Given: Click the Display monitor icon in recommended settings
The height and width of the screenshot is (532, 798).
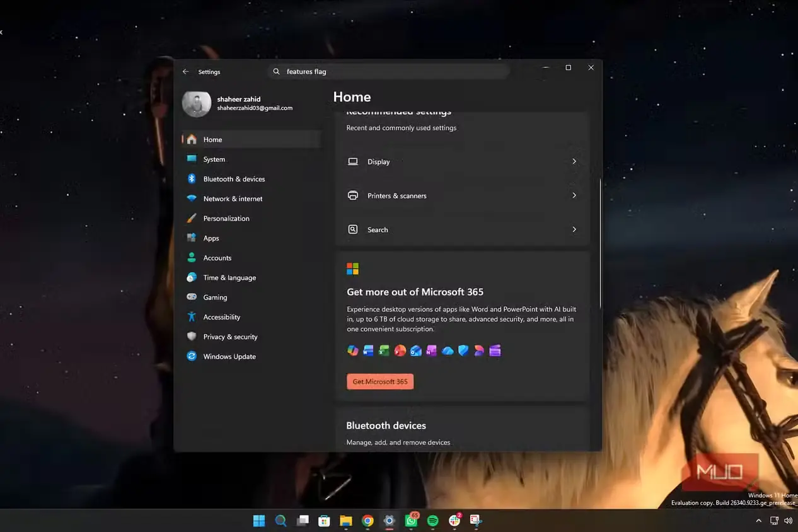Looking at the screenshot, I should tap(353, 161).
